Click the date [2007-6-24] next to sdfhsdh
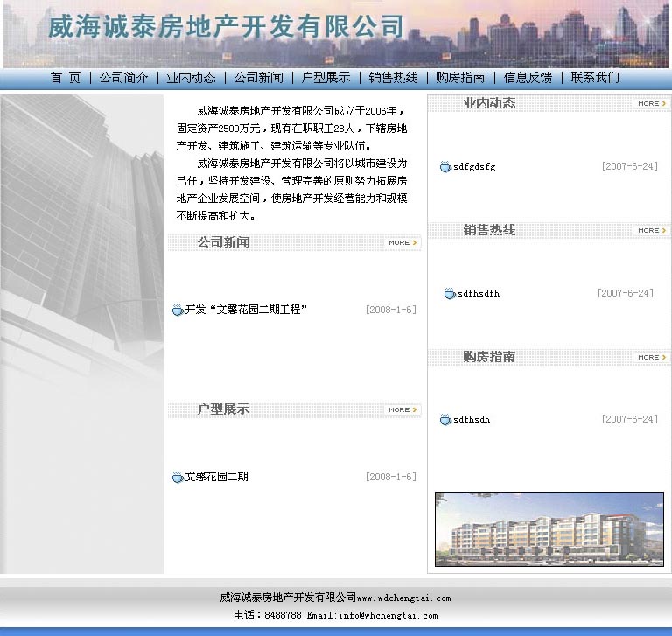The height and width of the screenshot is (636, 672). pyautogui.click(x=630, y=419)
